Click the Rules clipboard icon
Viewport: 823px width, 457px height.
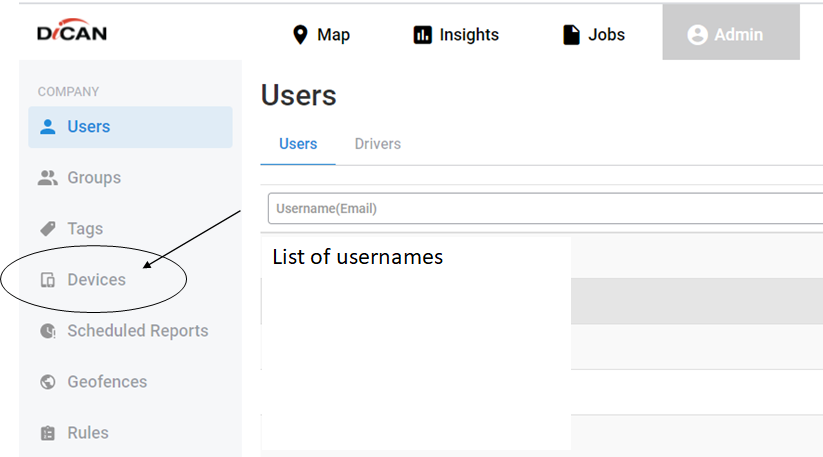coord(48,433)
